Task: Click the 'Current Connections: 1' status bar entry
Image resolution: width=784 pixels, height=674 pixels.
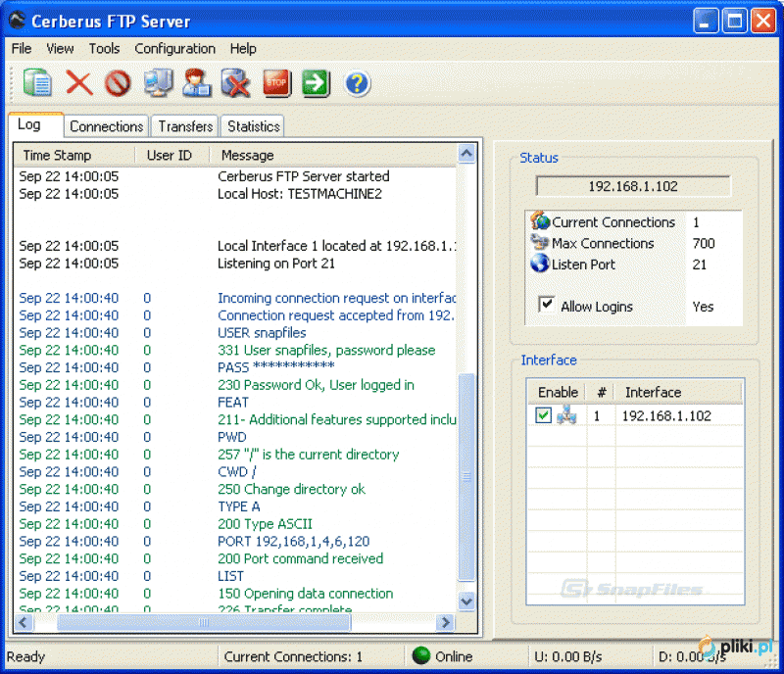Action: (293, 656)
